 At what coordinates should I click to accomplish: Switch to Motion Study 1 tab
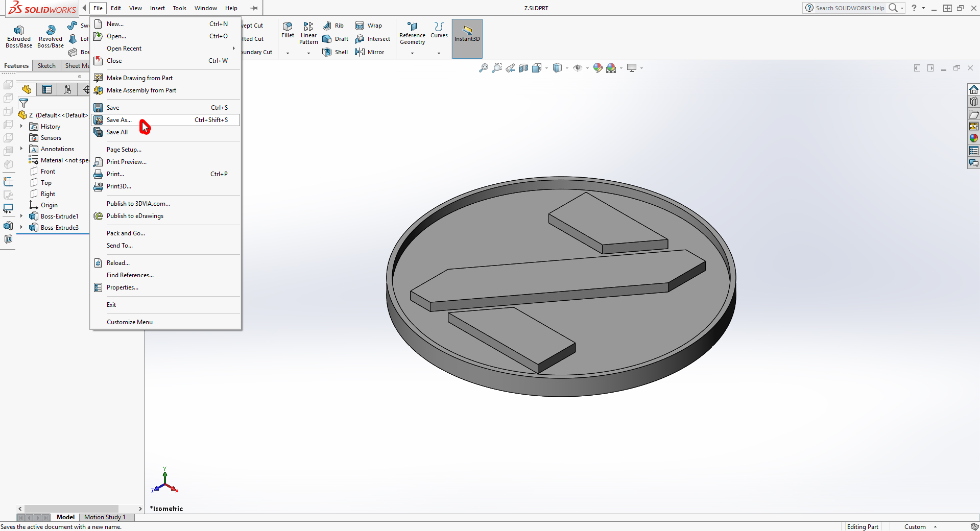[105, 517]
